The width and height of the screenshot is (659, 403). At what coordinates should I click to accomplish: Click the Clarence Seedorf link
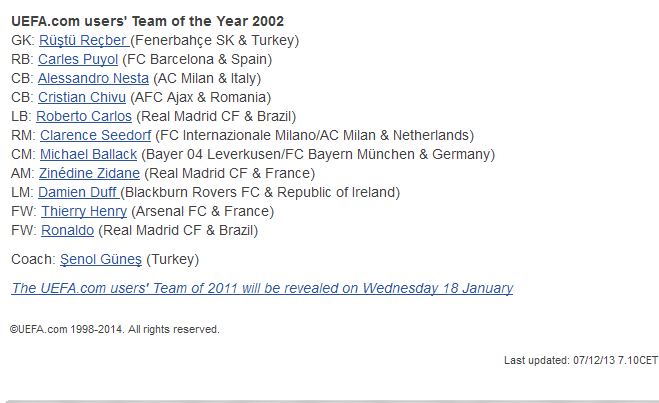click(x=95, y=135)
